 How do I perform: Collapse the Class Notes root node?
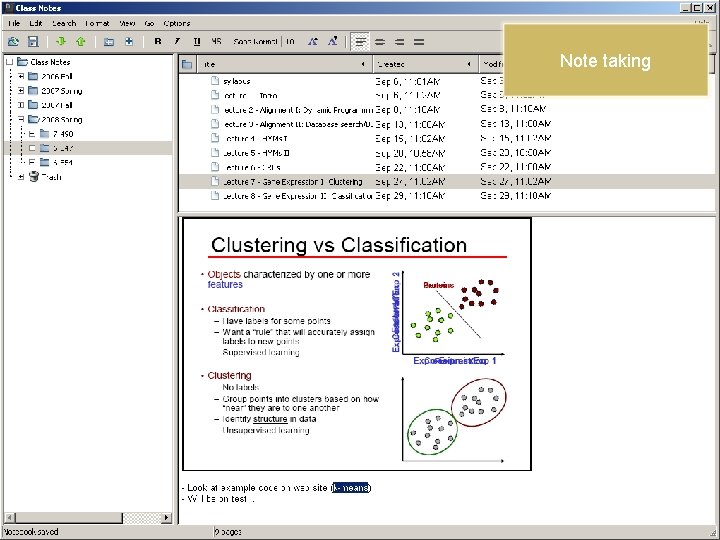(10, 62)
